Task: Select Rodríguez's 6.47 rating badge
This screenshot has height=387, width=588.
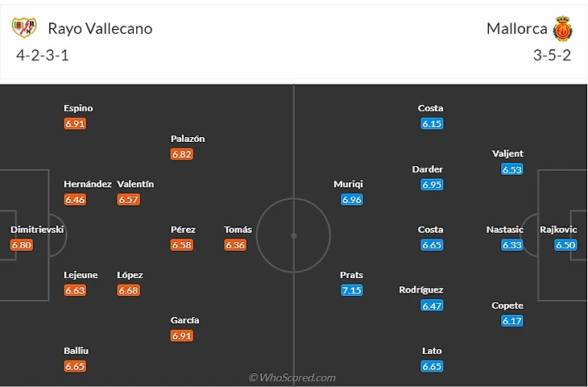Action: [432, 306]
